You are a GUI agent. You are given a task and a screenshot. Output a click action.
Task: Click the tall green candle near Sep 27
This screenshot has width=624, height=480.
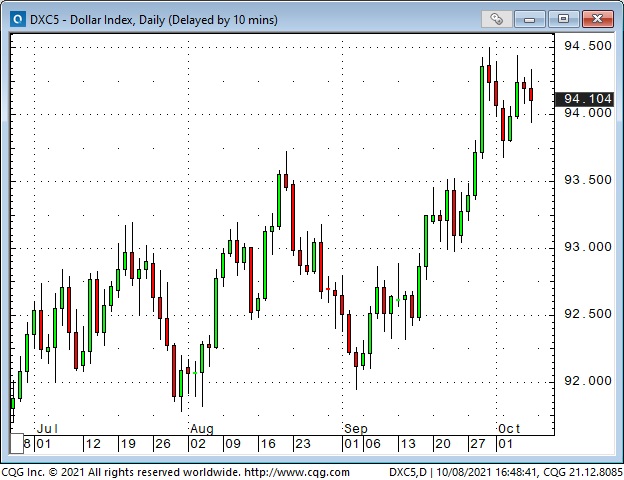tap(482, 109)
